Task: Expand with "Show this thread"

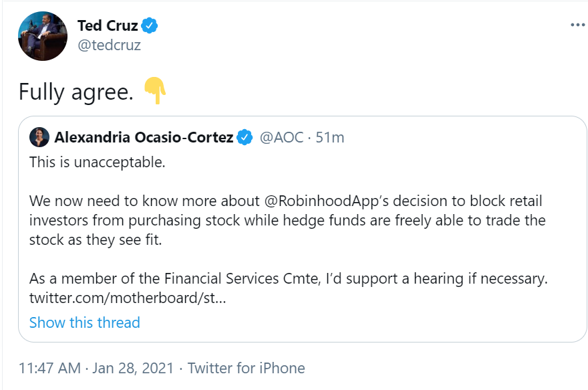Action: [x=85, y=322]
